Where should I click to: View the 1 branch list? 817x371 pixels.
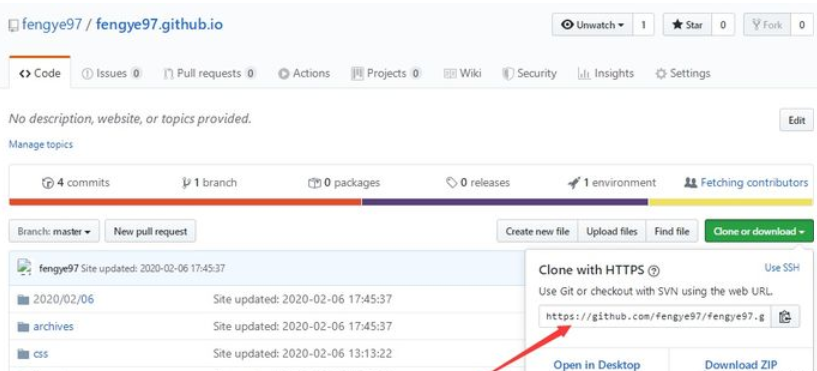point(209,183)
